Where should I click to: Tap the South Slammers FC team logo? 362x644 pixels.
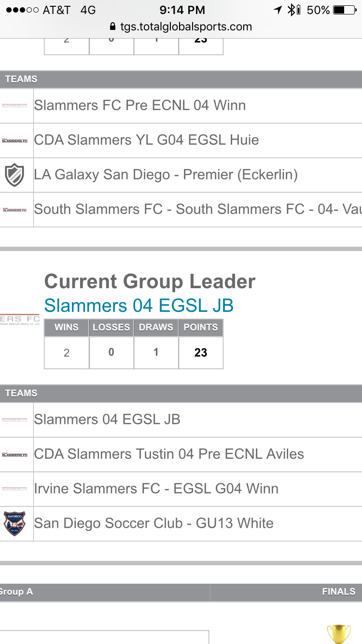pos(14,210)
